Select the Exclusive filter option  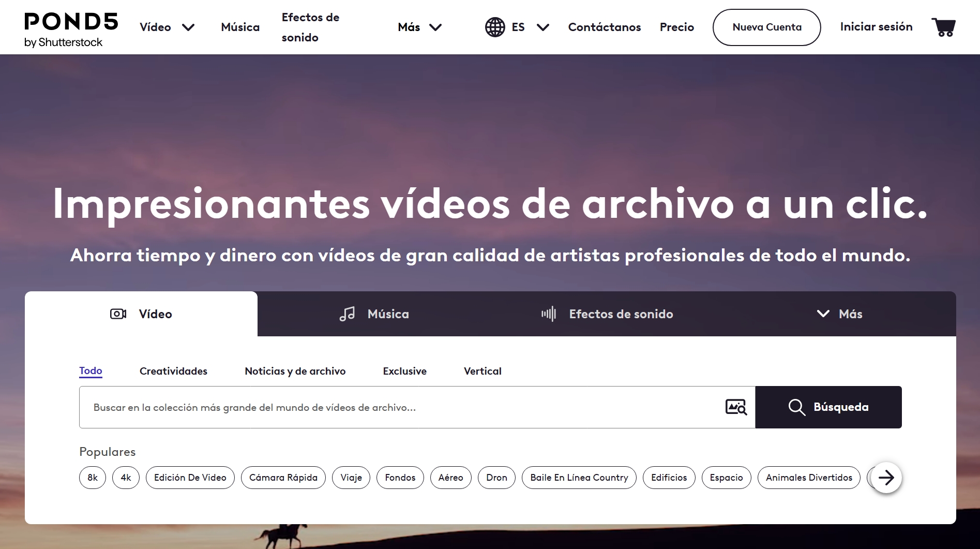(404, 371)
